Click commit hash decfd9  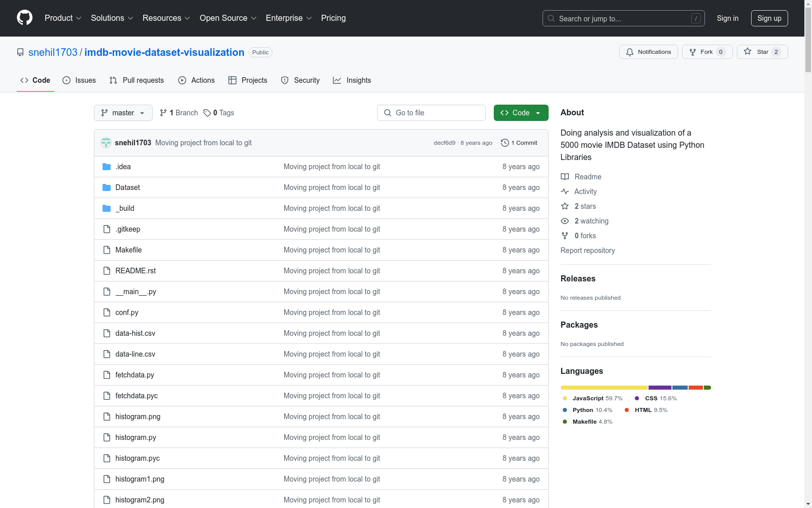point(445,143)
